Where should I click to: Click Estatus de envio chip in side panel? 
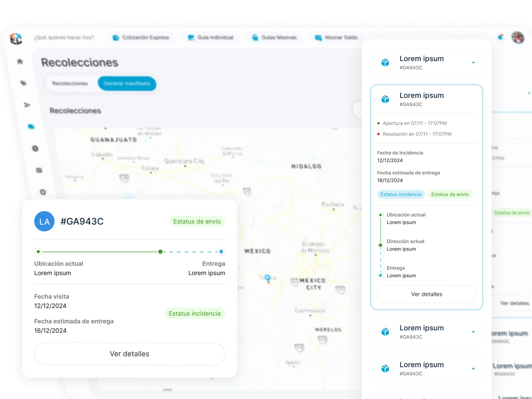click(450, 194)
